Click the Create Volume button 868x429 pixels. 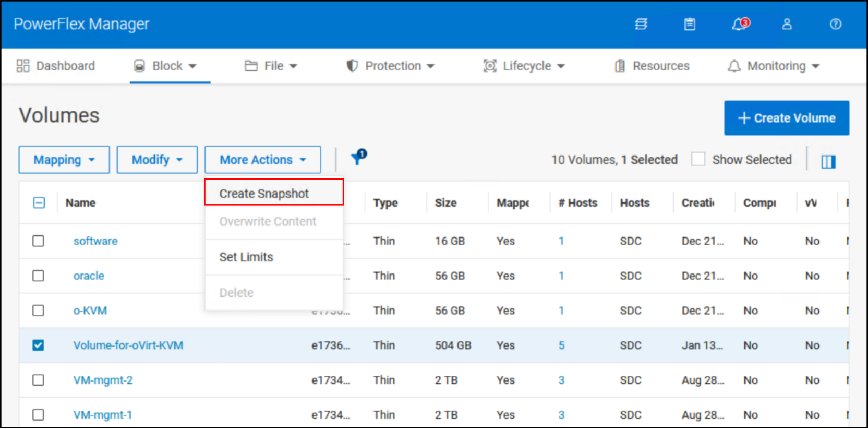(x=787, y=118)
